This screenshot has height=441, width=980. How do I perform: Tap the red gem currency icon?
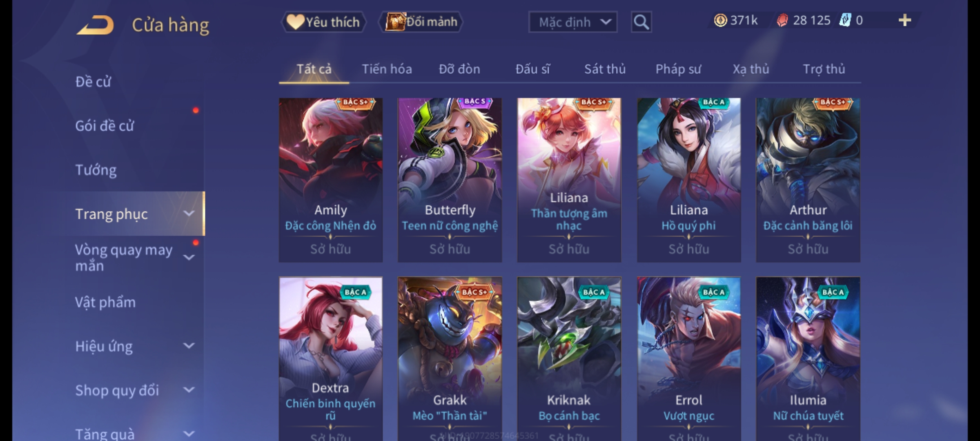[782, 20]
